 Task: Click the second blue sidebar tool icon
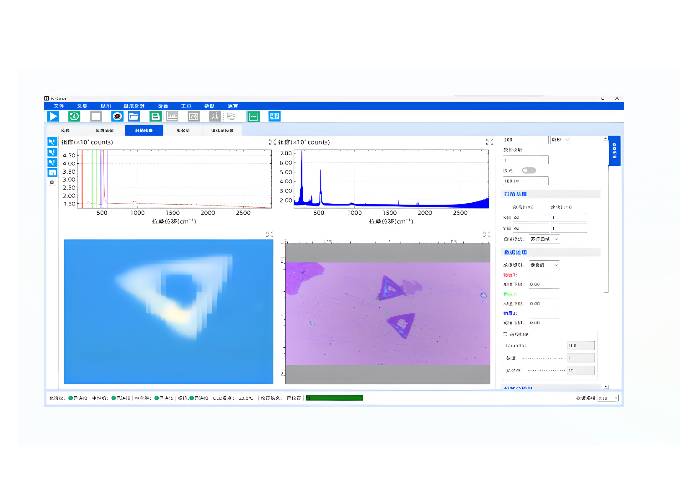pos(52,152)
